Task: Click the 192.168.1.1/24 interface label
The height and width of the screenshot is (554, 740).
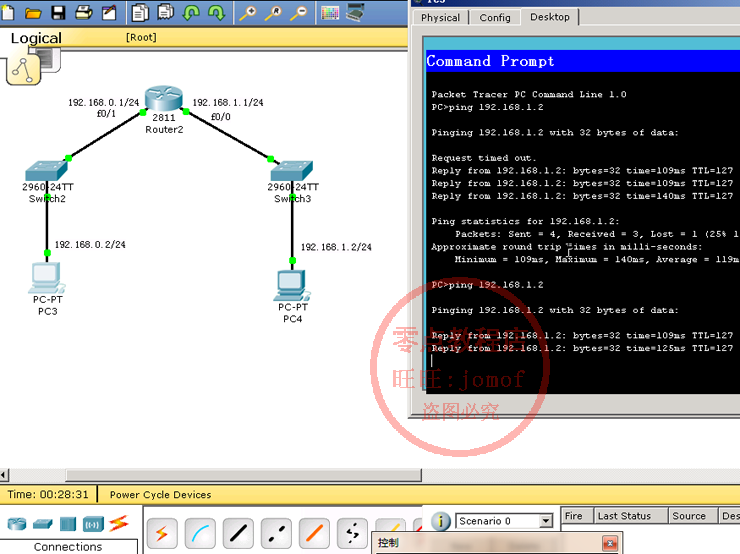Action: (228, 102)
